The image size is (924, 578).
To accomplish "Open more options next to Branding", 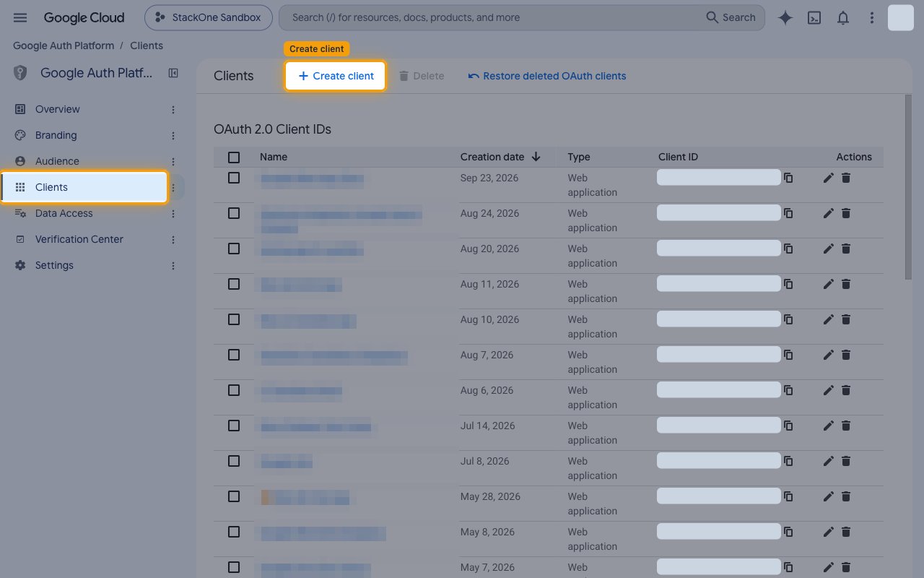I will click(173, 135).
